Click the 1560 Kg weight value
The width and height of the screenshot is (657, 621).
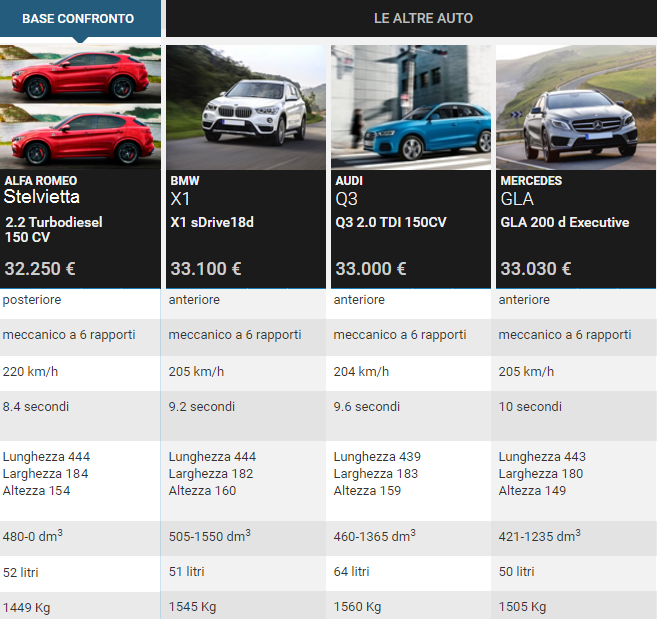(357, 607)
